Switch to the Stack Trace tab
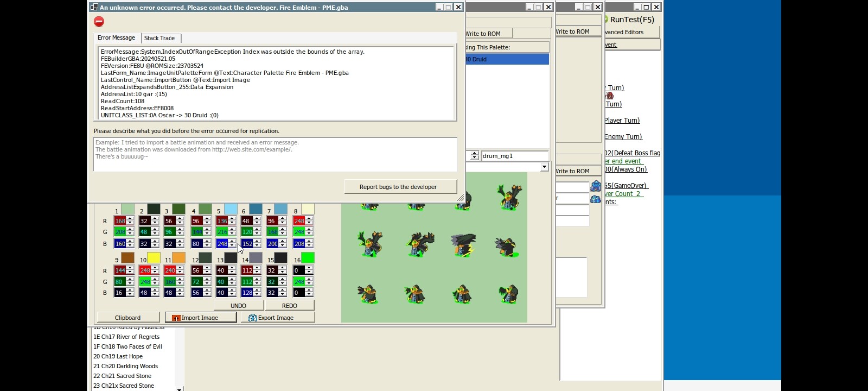 pos(159,38)
